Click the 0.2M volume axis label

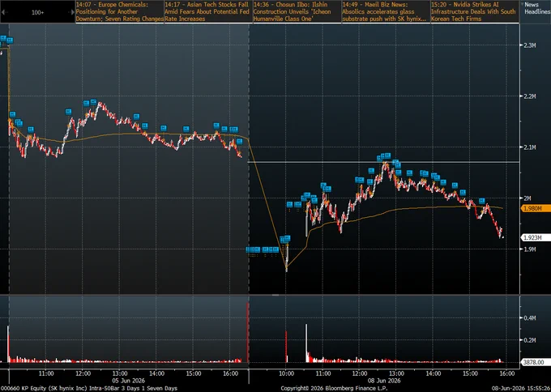[530, 340]
